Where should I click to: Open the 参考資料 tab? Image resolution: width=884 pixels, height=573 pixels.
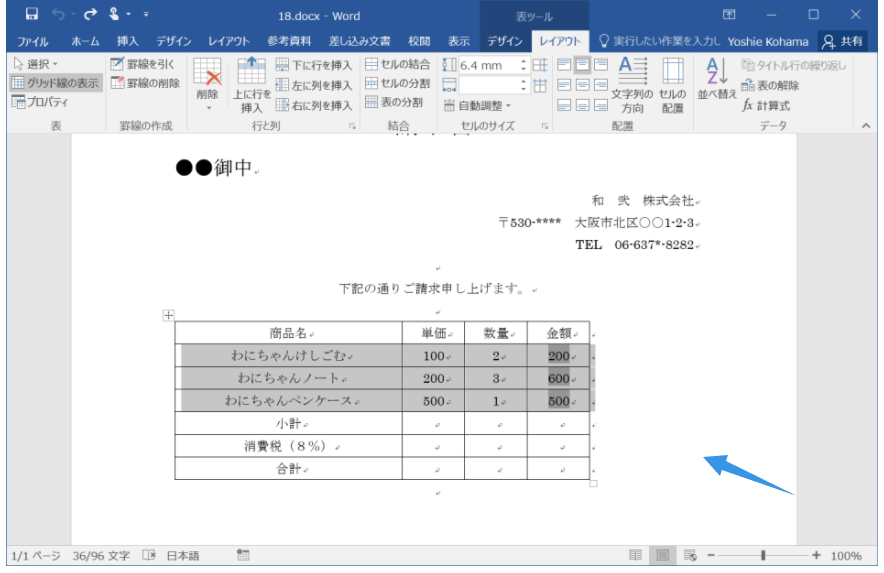289,41
